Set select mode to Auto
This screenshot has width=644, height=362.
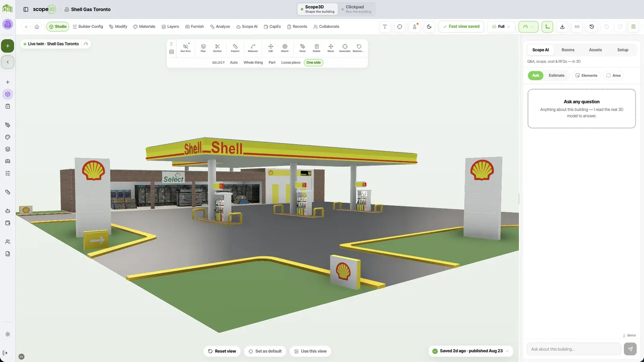[234, 63]
